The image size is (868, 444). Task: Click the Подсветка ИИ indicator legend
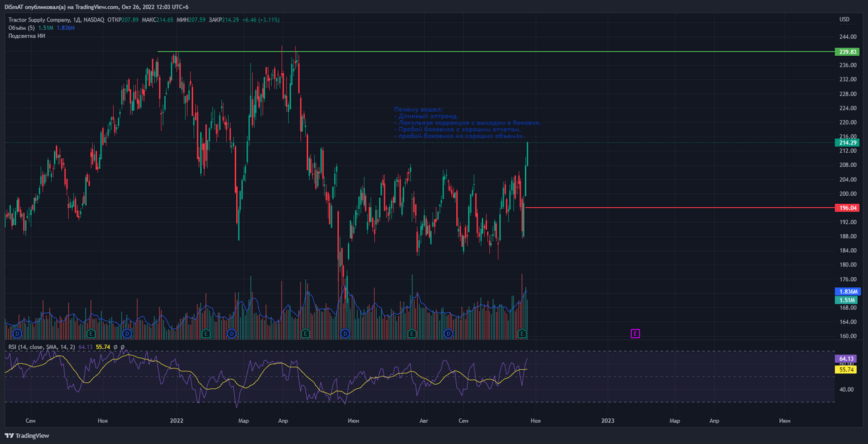pyautogui.click(x=26, y=36)
